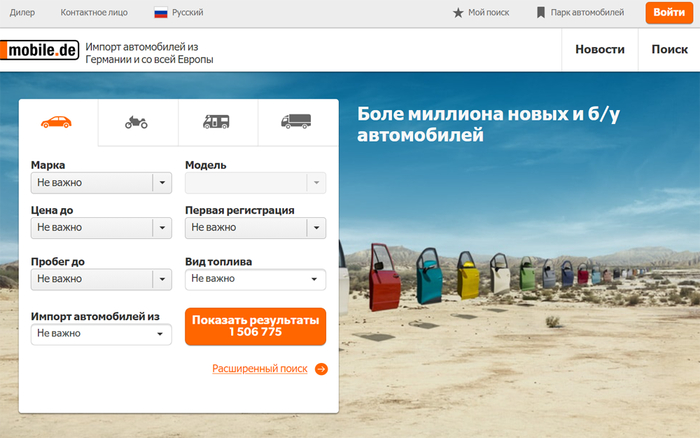Click the Russian flag language icon
The image size is (700, 438).
[160, 13]
